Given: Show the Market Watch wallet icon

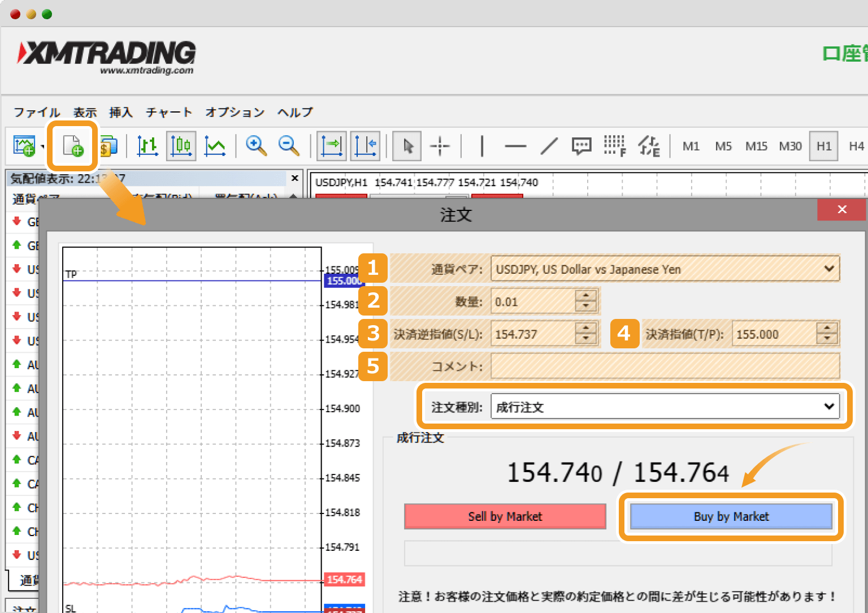Looking at the screenshot, I should 107,146.
